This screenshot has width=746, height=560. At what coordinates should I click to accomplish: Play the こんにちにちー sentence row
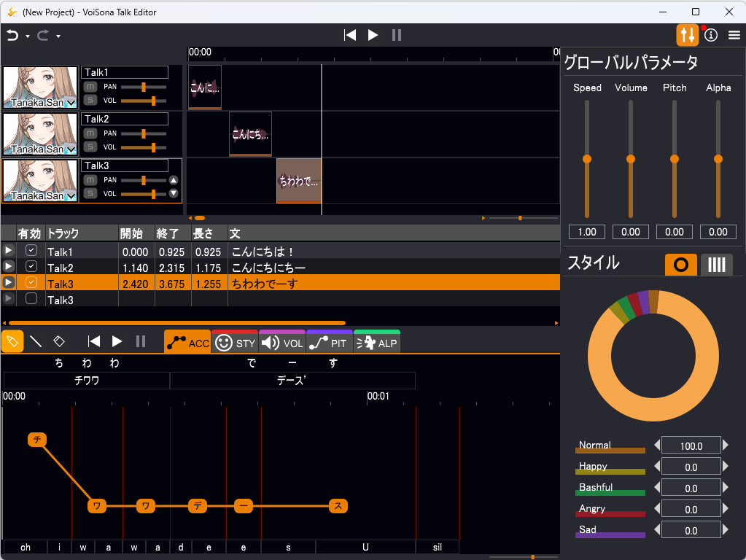8,266
